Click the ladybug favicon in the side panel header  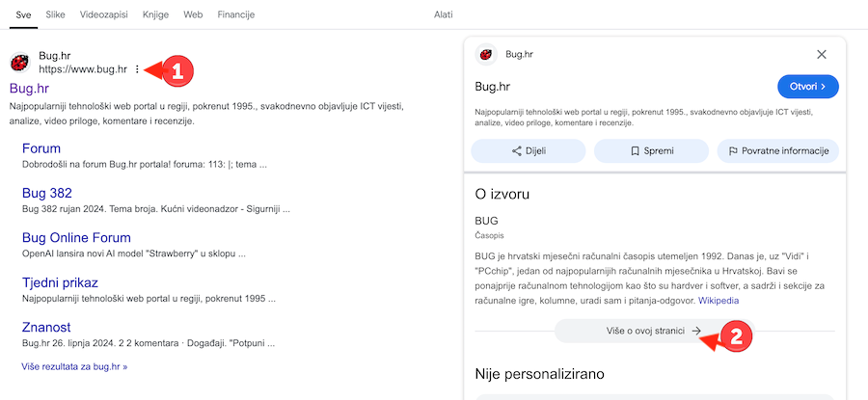(486, 54)
